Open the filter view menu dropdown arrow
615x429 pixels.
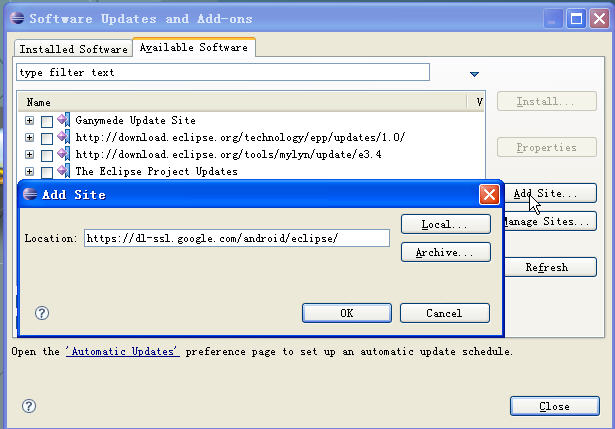(474, 74)
